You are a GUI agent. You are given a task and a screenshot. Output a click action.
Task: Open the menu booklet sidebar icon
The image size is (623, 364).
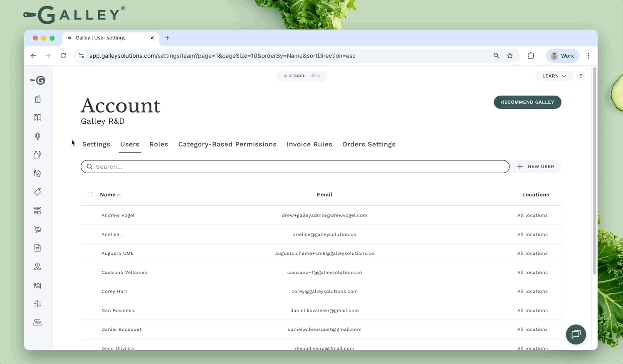pos(38,99)
